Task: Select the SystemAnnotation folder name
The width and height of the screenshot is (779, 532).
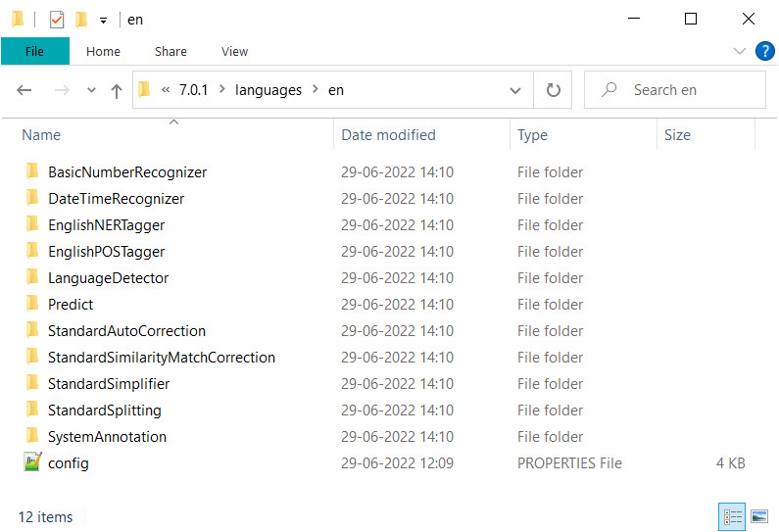Action: click(107, 436)
